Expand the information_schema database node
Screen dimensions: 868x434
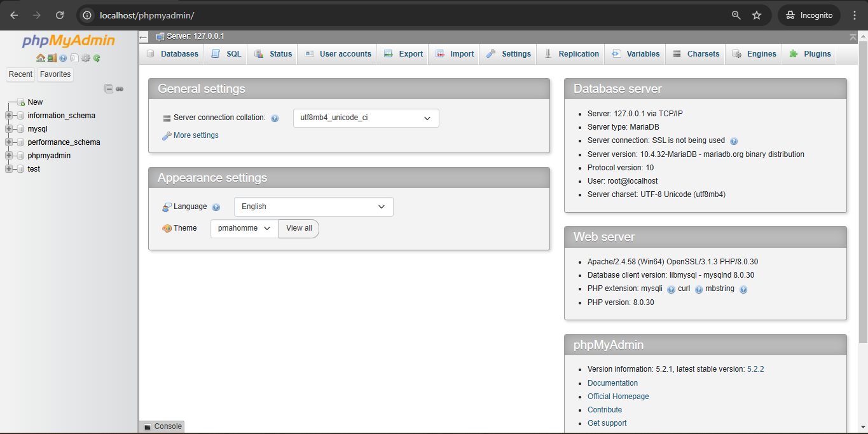pyautogui.click(x=9, y=116)
